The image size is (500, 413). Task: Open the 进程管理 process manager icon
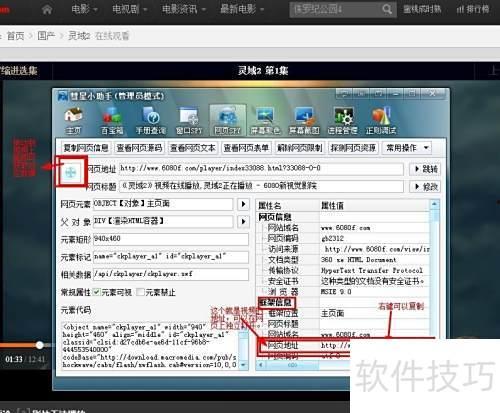343,121
